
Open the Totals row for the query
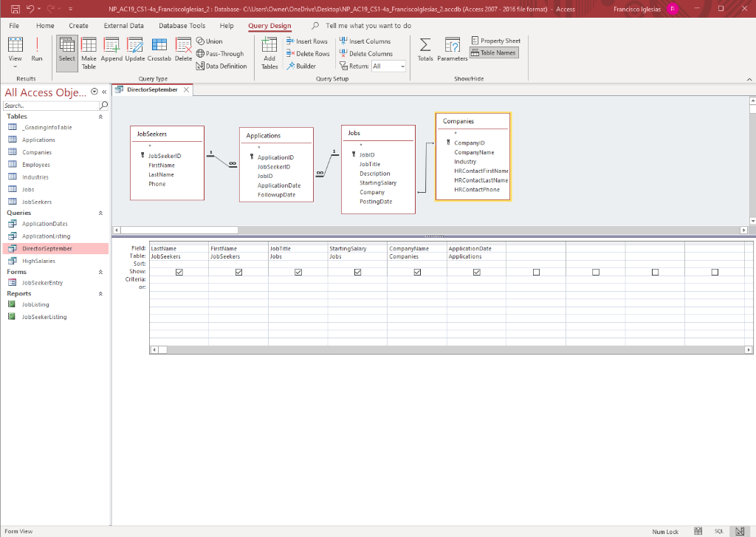[425, 52]
